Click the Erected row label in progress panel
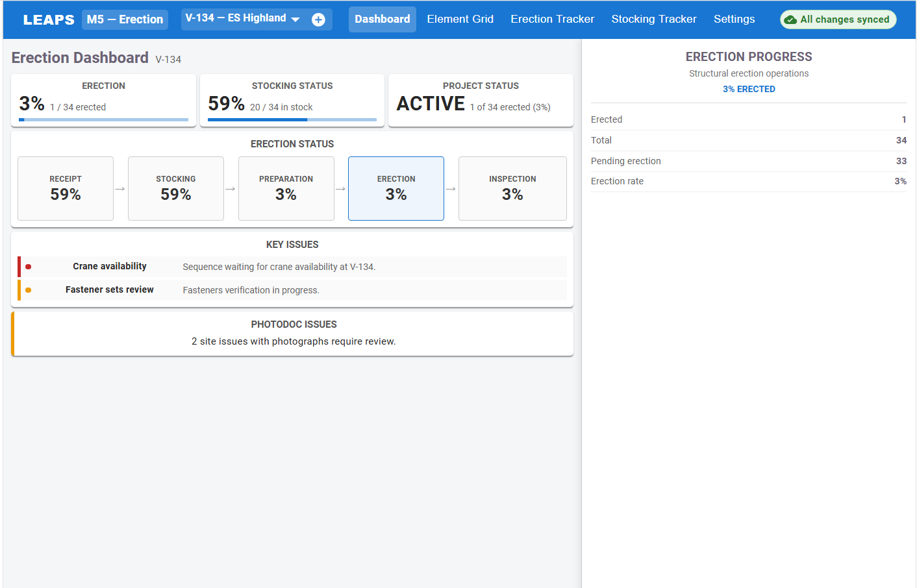This screenshot has height=588, width=917. (x=607, y=119)
